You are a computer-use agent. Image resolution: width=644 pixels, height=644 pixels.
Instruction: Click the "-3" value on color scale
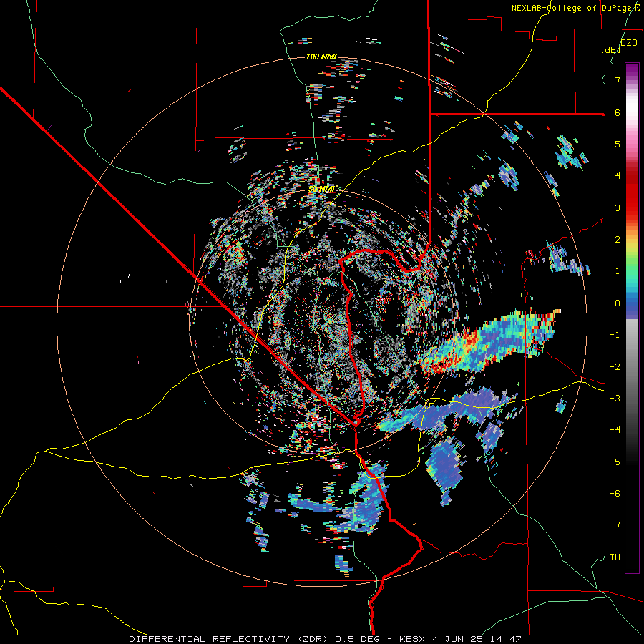[615, 399]
